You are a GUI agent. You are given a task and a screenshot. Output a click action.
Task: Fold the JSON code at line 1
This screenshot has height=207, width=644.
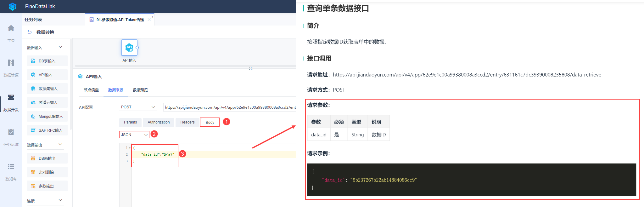tap(130, 148)
